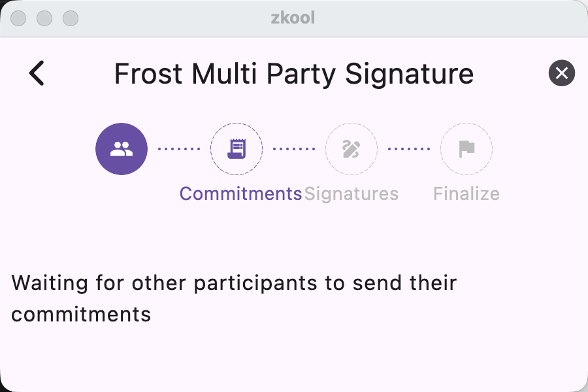Jump to the Finalize flag icon
The image size is (588, 392).
pyautogui.click(x=466, y=149)
